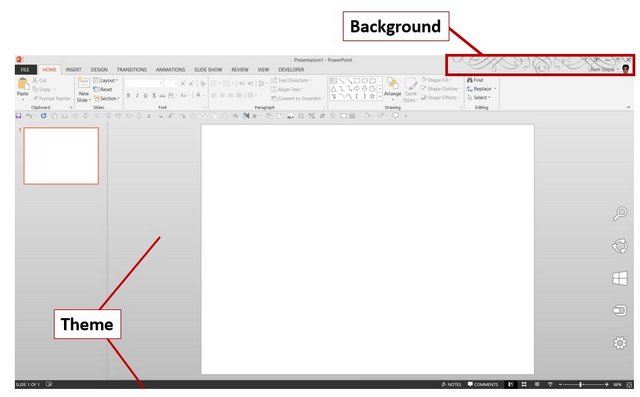Open the Quick Styles gallery
This screenshot has width=640, height=397.
click(x=410, y=90)
